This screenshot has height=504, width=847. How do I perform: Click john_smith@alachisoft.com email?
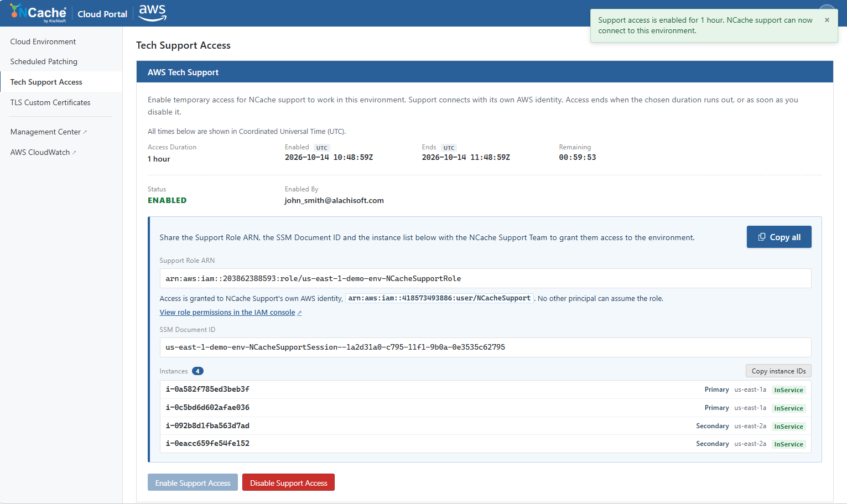click(x=334, y=200)
